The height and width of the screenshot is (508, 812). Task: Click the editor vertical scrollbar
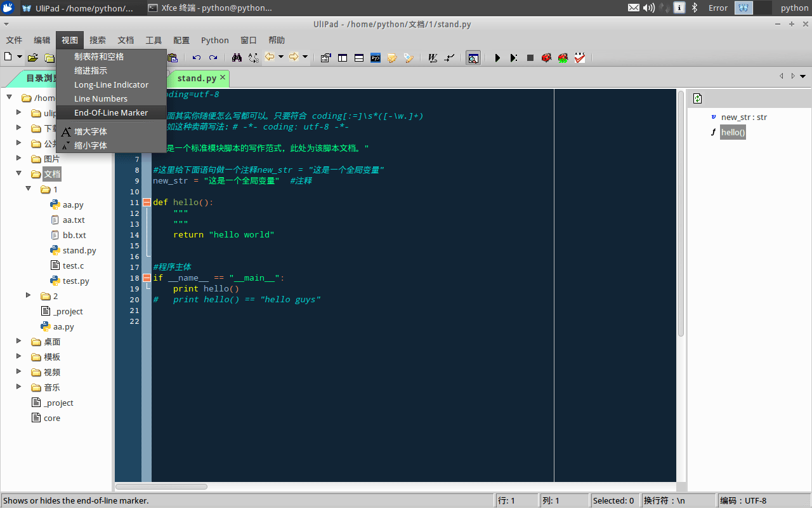(x=681, y=214)
